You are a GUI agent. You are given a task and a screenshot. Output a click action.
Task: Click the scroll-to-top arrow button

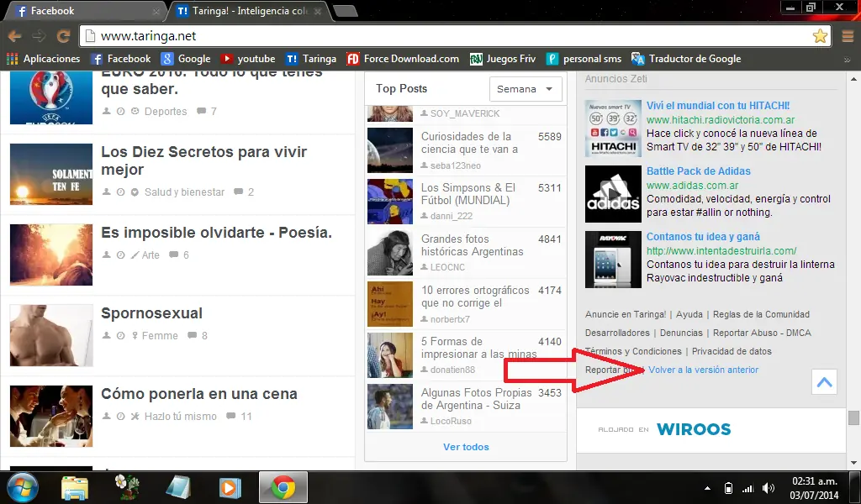point(824,381)
